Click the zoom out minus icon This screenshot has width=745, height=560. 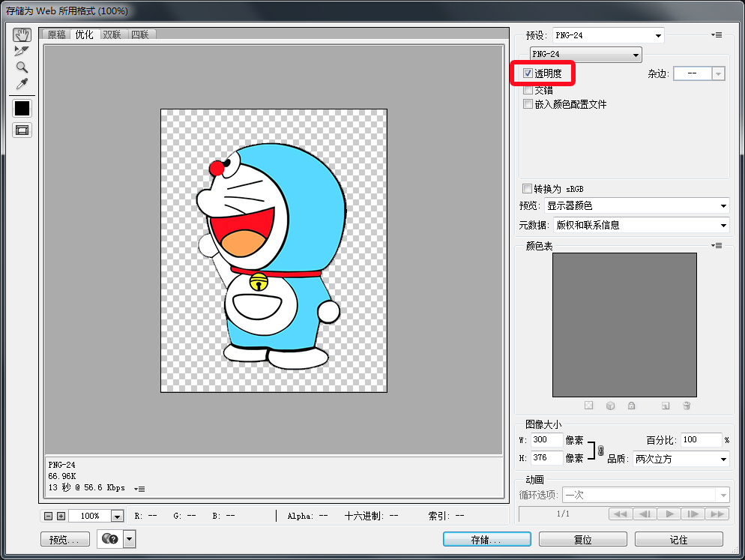click(x=49, y=516)
